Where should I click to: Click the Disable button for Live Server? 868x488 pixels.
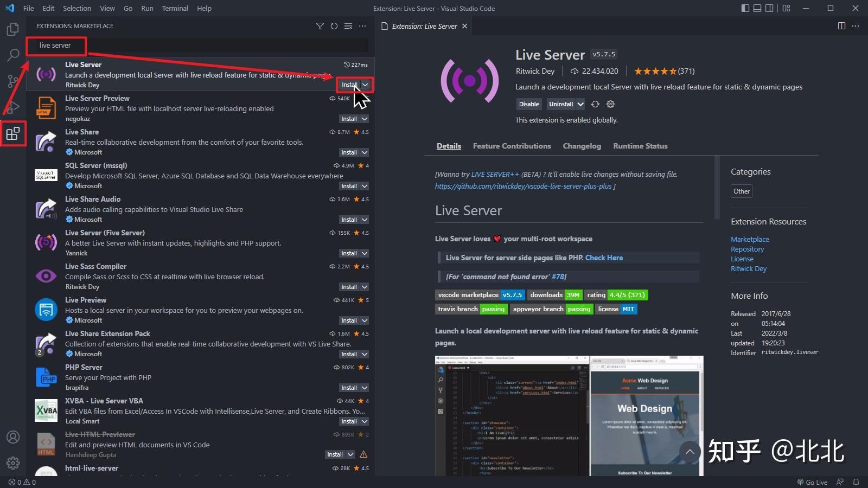529,104
